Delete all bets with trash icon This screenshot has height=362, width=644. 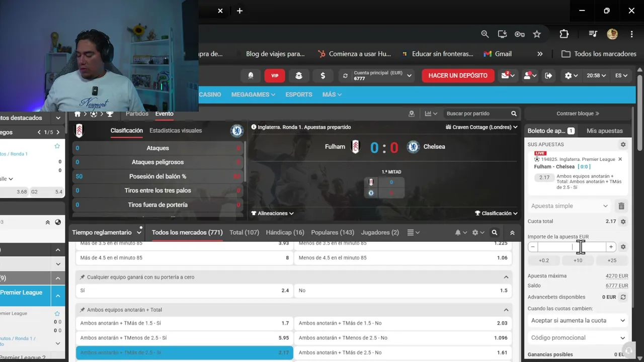click(621, 206)
